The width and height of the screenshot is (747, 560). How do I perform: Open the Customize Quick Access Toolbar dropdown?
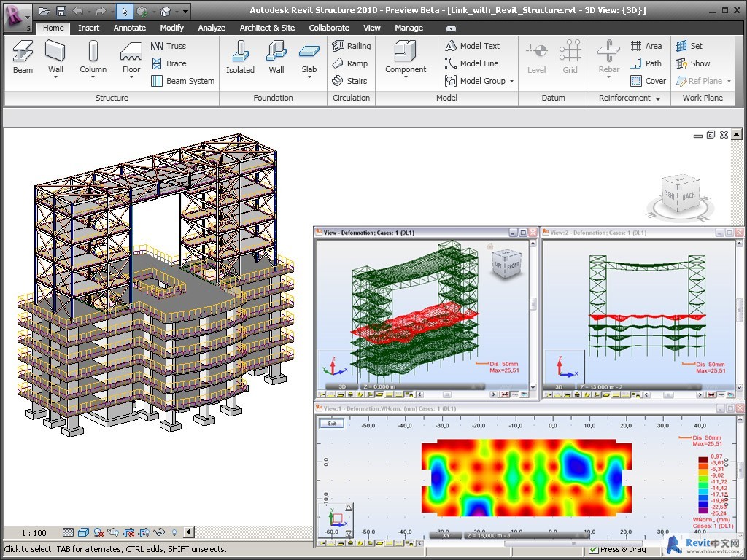[x=186, y=10]
